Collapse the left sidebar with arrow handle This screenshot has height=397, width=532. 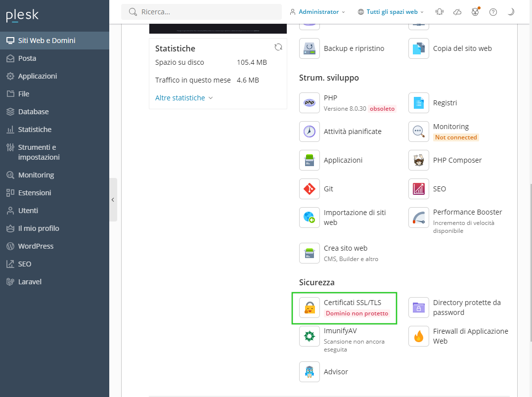coord(113,200)
